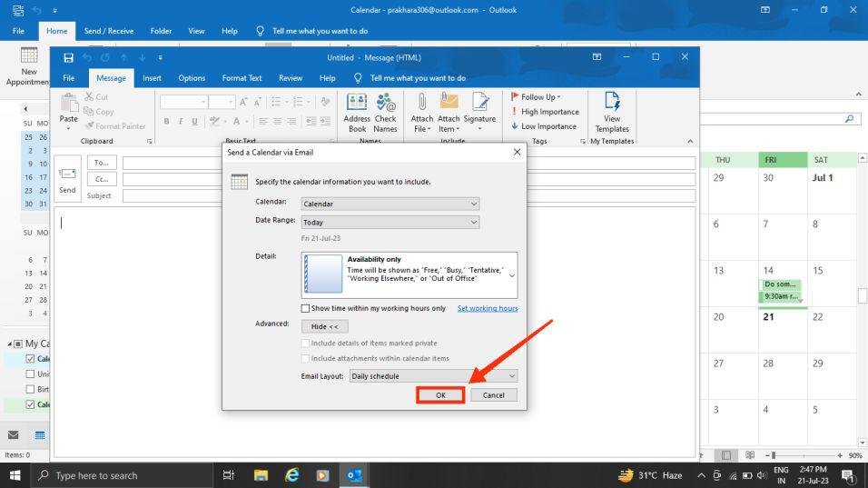Open the Address Book
The image size is (868, 488).
coord(357,113)
